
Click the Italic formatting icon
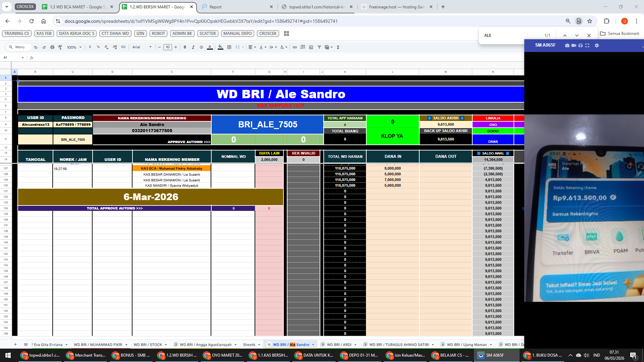tap(193, 47)
